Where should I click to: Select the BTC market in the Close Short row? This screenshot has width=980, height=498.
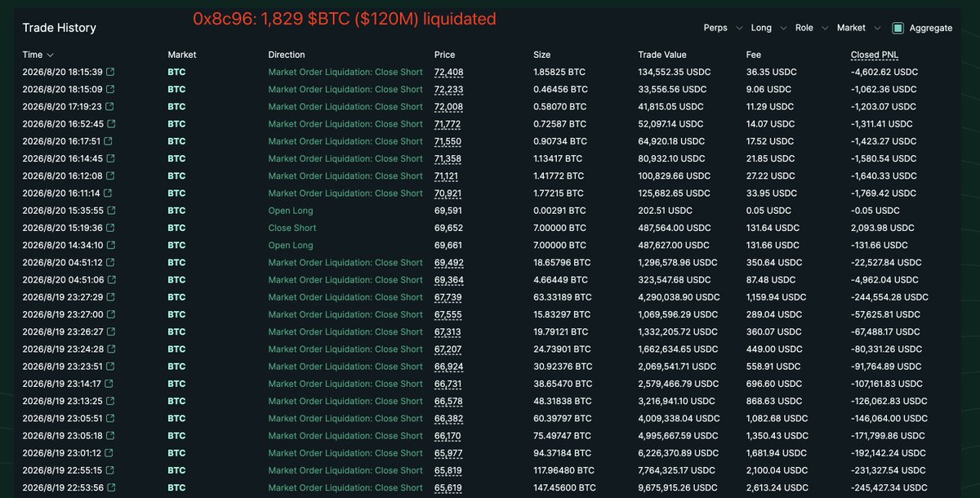(x=176, y=228)
